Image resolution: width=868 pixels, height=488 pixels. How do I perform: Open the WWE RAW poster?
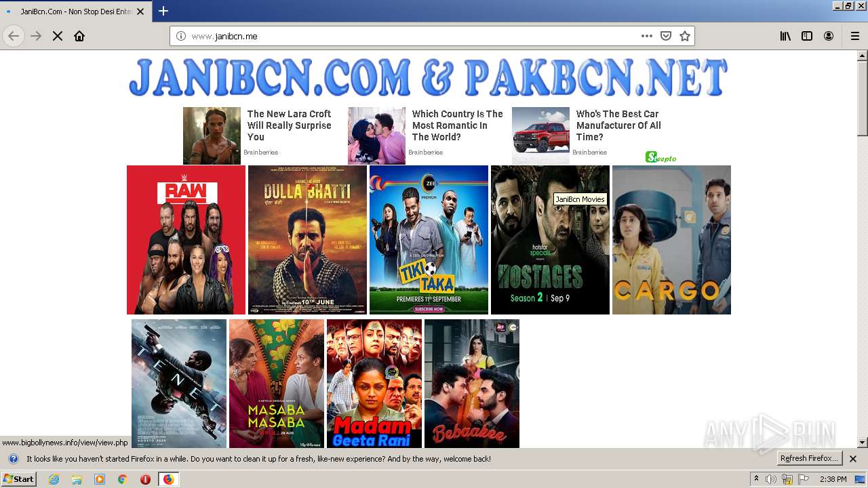pos(186,240)
